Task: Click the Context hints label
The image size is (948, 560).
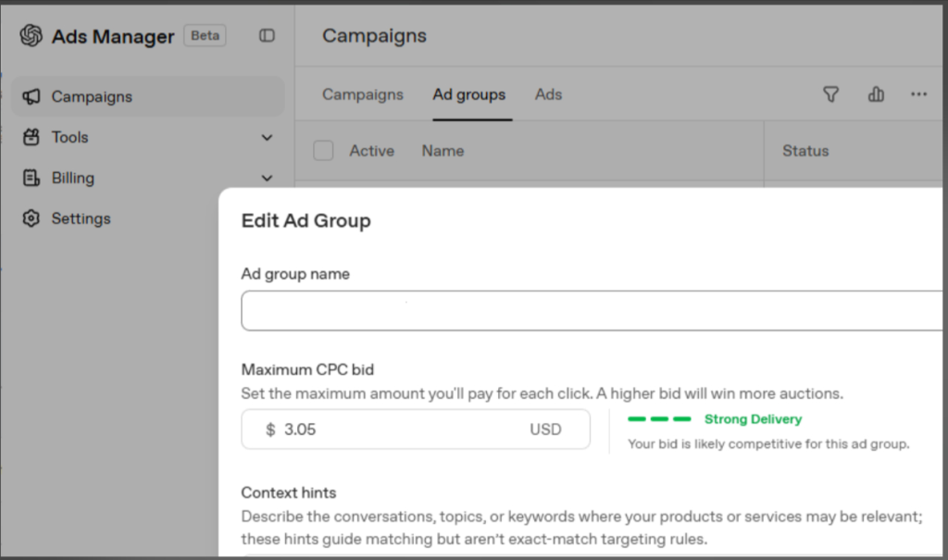Action: [289, 492]
